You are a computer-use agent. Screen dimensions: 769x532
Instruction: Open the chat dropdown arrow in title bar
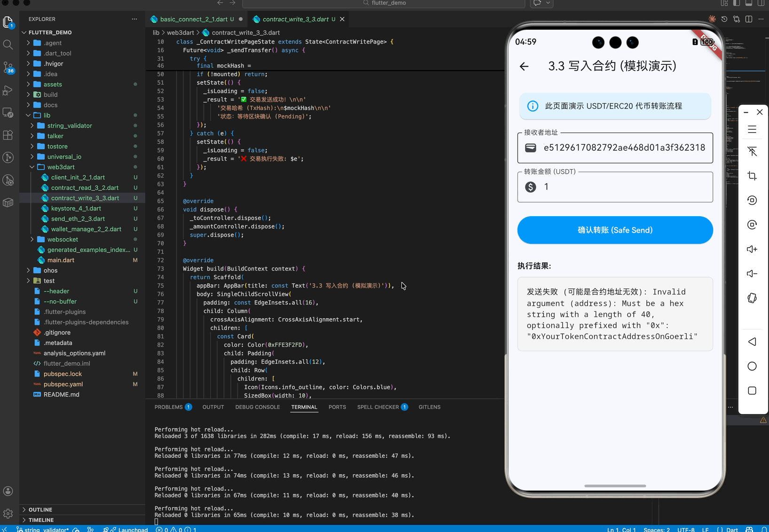point(548,3)
